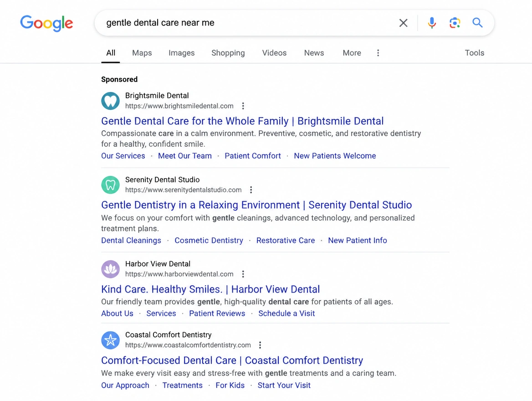Open the Videos tab
This screenshot has width=532, height=401.
274,53
